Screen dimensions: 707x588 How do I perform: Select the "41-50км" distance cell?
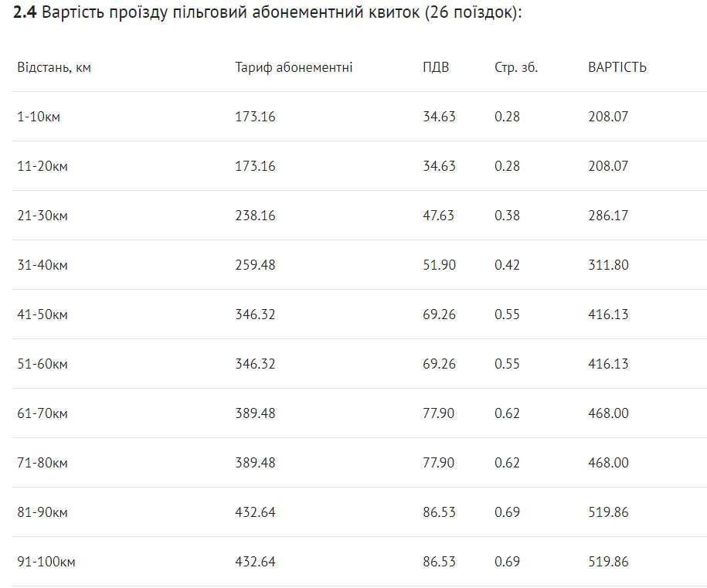point(42,314)
